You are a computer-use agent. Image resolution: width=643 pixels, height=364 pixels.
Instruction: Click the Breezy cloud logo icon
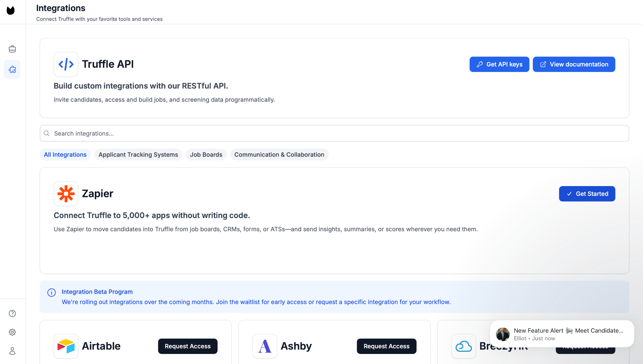(x=463, y=346)
